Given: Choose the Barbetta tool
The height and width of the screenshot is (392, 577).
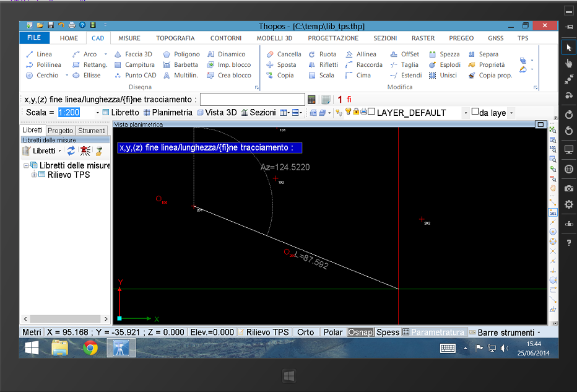Looking at the screenshot, I should pyautogui.click(x=181, y=65).
